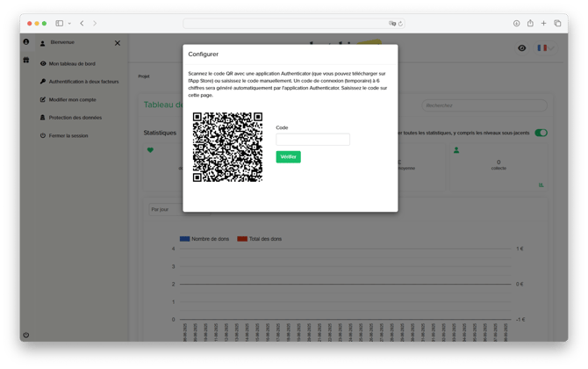
Task: Add a new tab with plus icon
Action: coord(543,23)
